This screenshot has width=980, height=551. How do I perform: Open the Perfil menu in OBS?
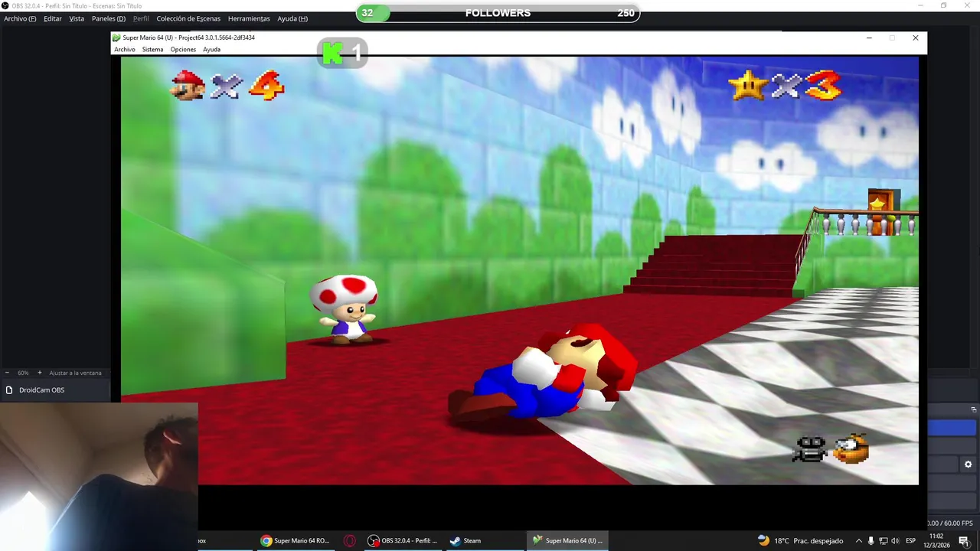[141, 18]
